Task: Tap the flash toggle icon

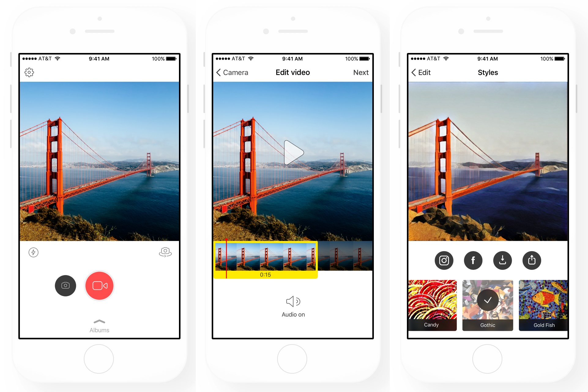Action: (34, 253)
